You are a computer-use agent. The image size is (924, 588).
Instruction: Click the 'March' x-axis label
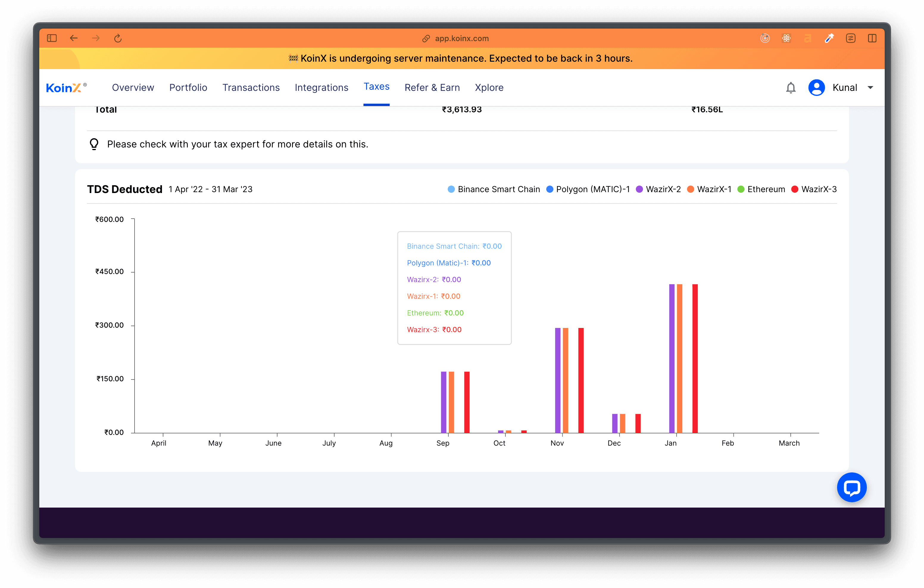click(789, 443)
